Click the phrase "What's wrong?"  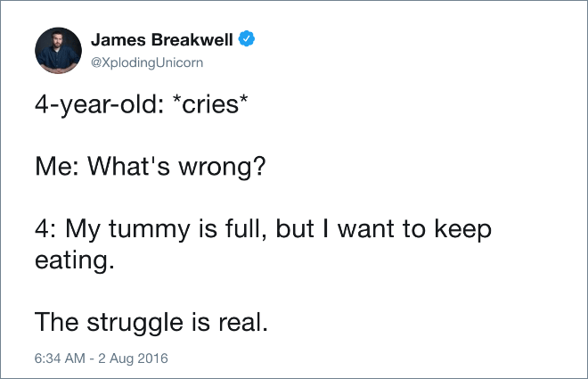pos(176,166)
